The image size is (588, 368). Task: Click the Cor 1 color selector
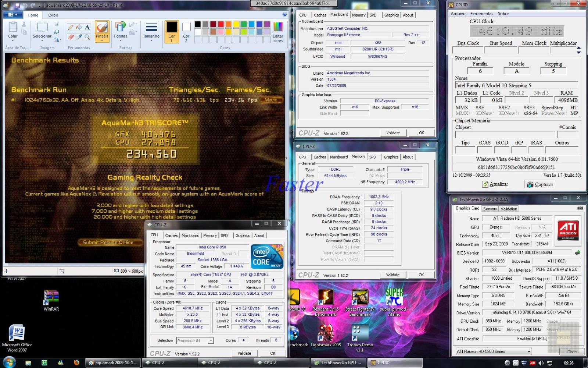click(x=171, y=32)
